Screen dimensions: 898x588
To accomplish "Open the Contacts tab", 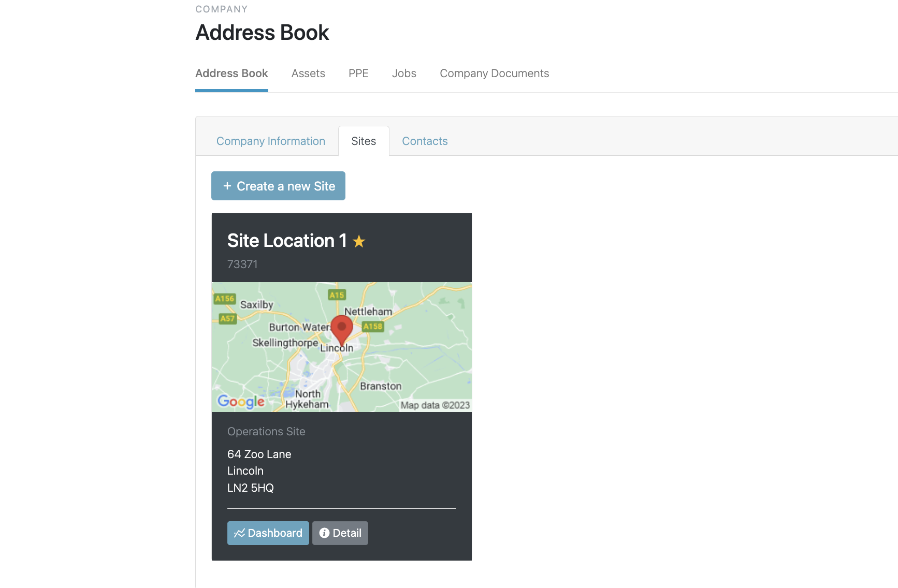I will coord(425,141).
